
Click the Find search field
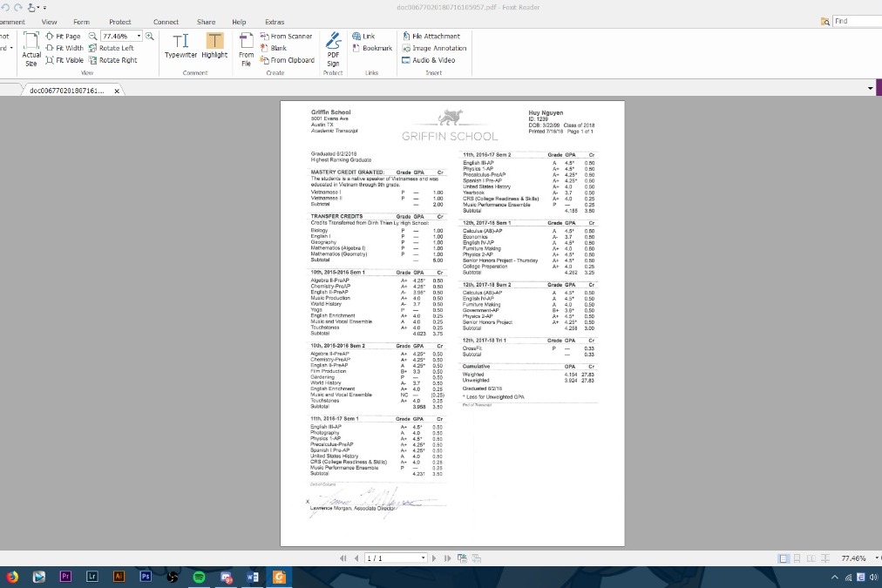pyautogui.click(x=856, y=21)
